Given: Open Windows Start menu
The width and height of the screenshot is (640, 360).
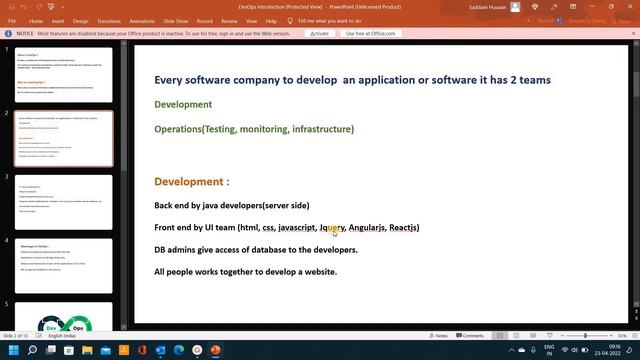Looking at the screenshot, I should 13,350.
